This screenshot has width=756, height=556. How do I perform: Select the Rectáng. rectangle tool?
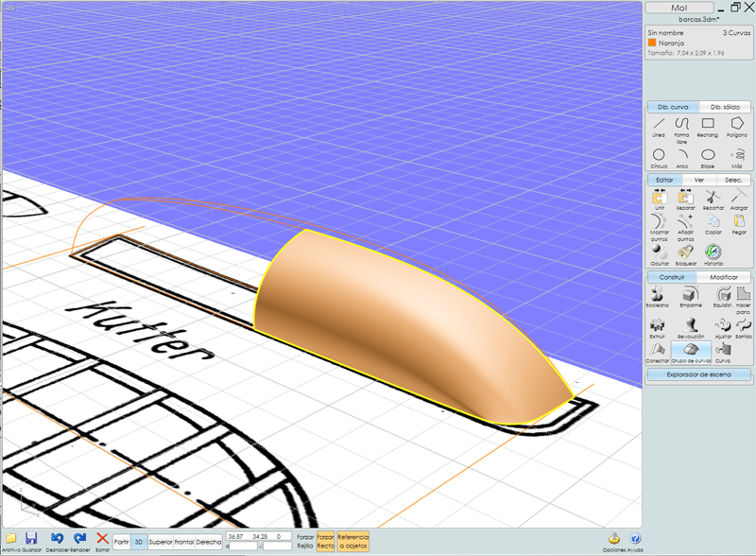point(708,127)
